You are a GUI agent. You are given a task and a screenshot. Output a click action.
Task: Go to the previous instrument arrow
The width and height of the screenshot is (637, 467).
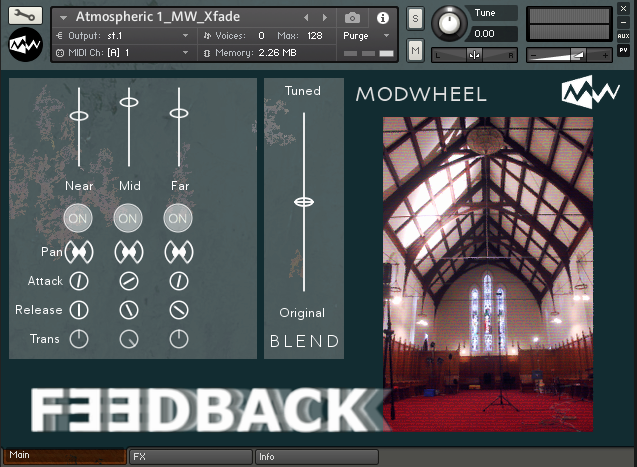click(x=306, y=17)
